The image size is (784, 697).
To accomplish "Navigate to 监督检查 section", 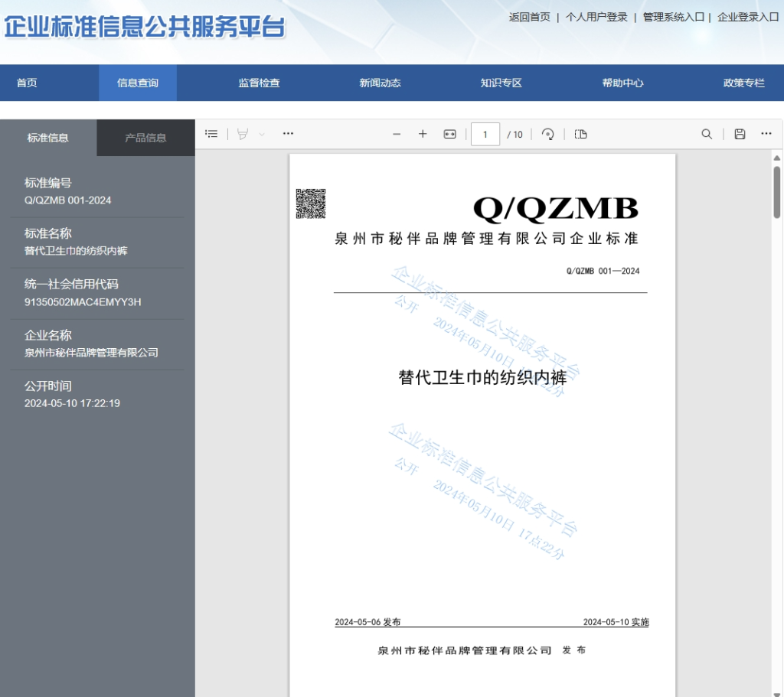I will [258, 83].
